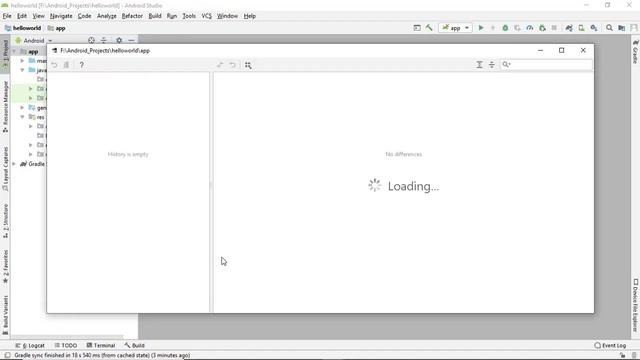Open the Android project view dropdown

34,40
